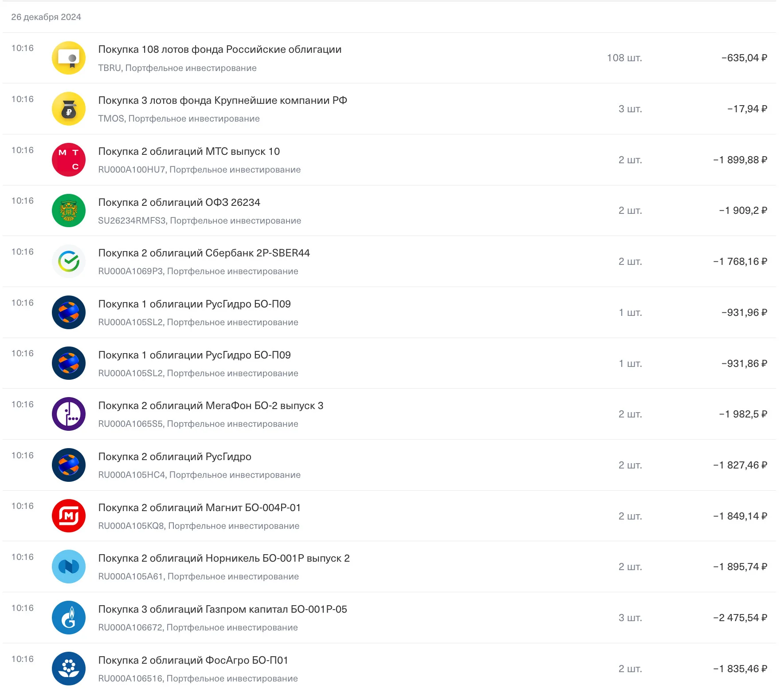Click РусГидро icon in the −931,96 ₽ row
This screenshot has width=784, height=693.
69,312
